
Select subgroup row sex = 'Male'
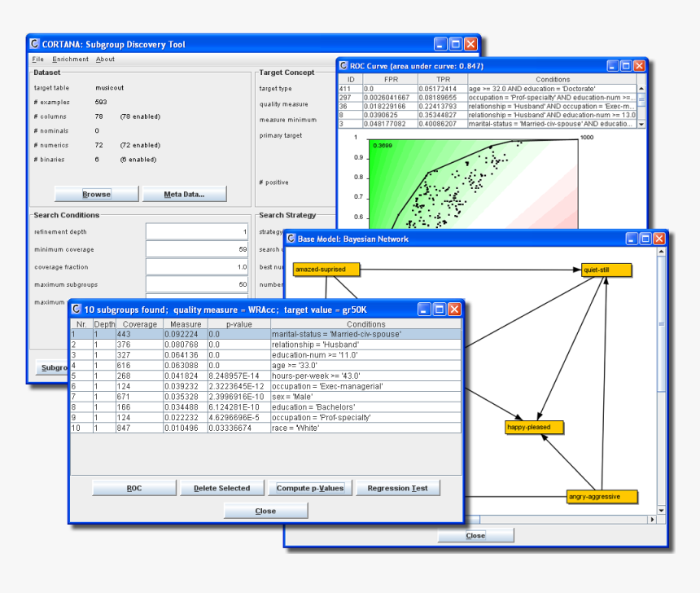click(265, 397)
